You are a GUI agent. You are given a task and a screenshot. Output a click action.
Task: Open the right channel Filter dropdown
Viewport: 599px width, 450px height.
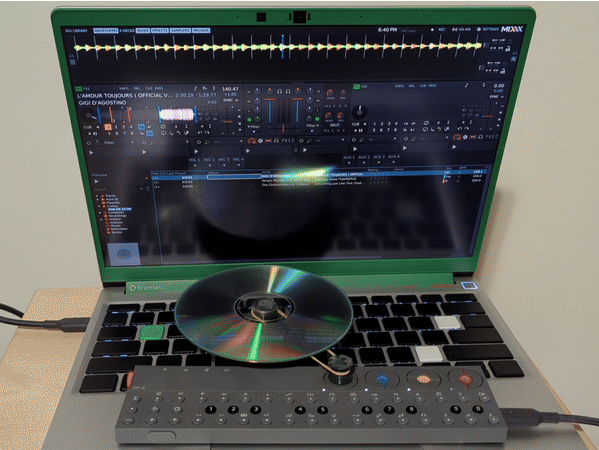point(312,125)
